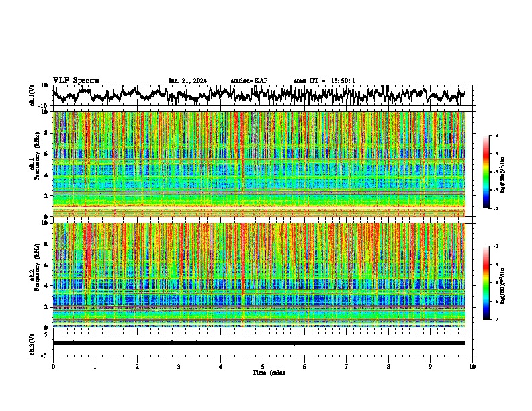Click the ch.2 frequency axis "8" kHz tick label
Image resolution: width=532 pixels, height=411 pixels.
click(48, 244)
